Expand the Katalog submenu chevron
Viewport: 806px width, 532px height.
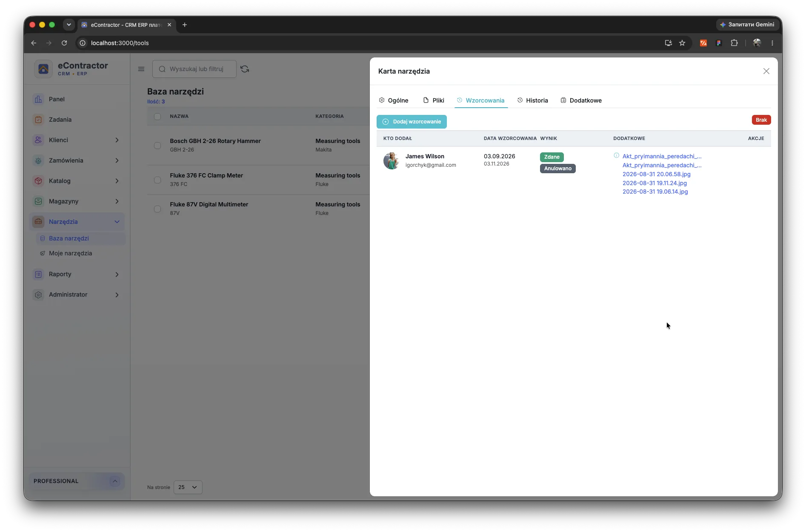click(x=117, y=181)
